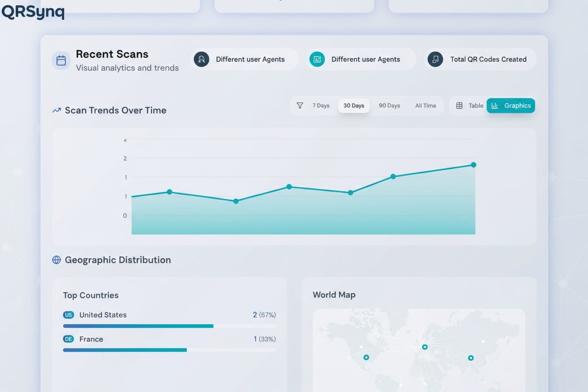The width and height of the screenshot is (588, 392).
Task: Select the All Time range option
Action: coord(425,106)
